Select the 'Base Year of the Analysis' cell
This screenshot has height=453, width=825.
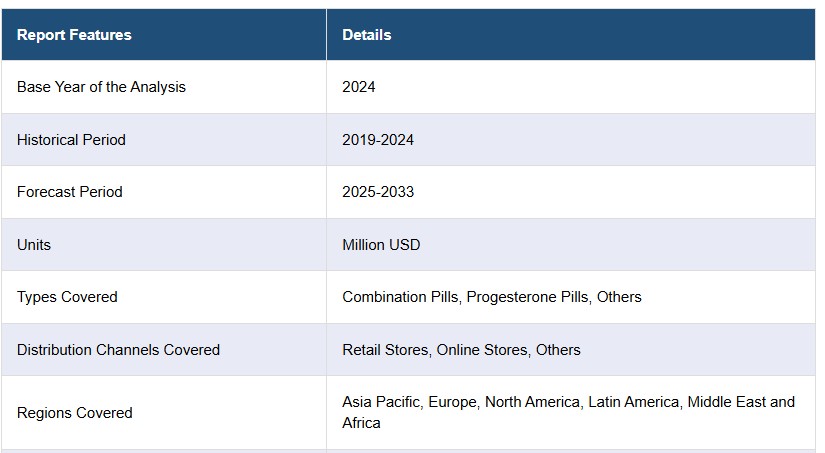tap(101, 87)
